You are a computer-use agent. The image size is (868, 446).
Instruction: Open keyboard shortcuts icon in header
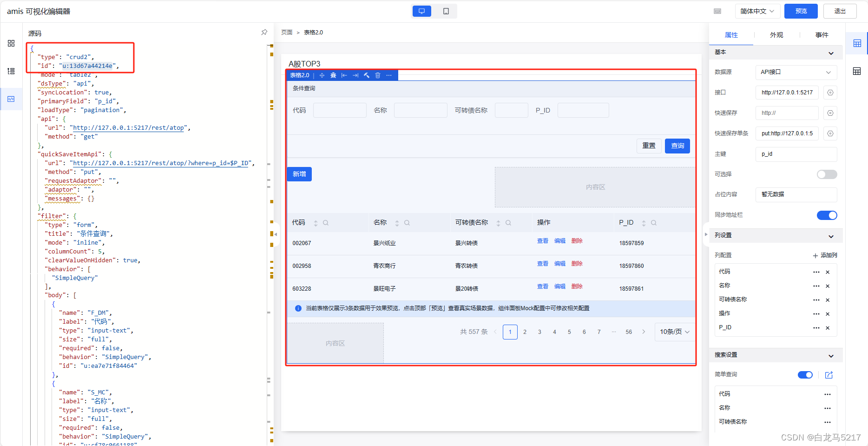(x=717, y=11)
